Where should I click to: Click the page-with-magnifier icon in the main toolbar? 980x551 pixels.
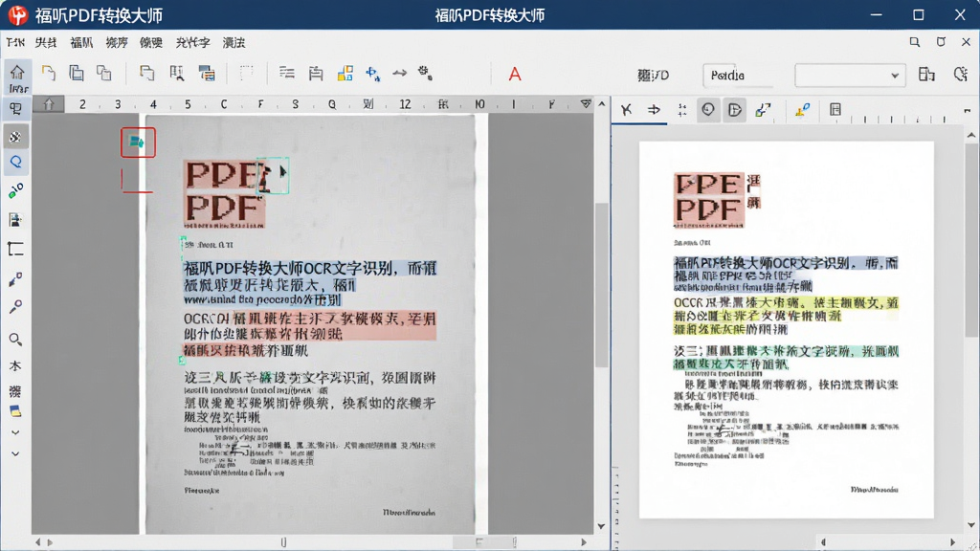tap(177, 73)
